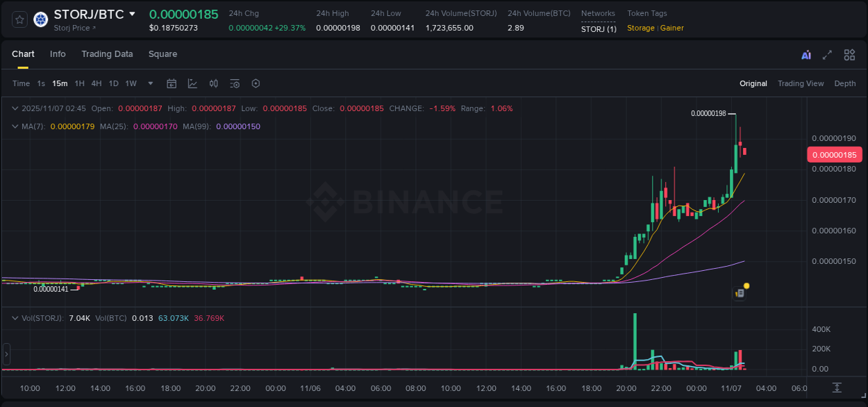Open the date range calendar icon

click(172, 83)
